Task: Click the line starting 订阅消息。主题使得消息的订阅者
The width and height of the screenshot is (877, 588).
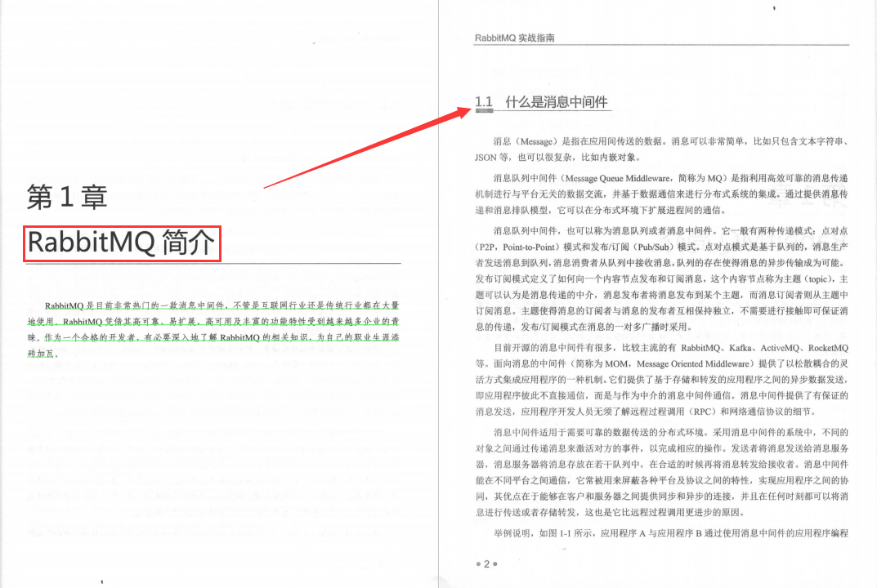Action: pyautogui.click(x=662, y=310)
